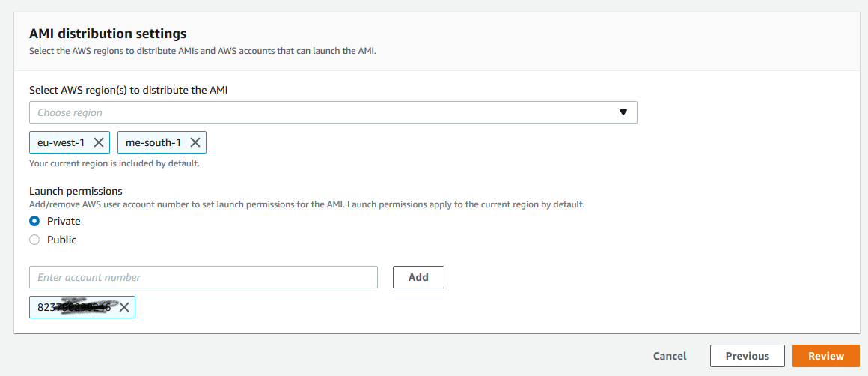The height and width of the screenshot is (376, 868).
Task: Click the AMI distribution settings heading
Action: pos(108,34)
